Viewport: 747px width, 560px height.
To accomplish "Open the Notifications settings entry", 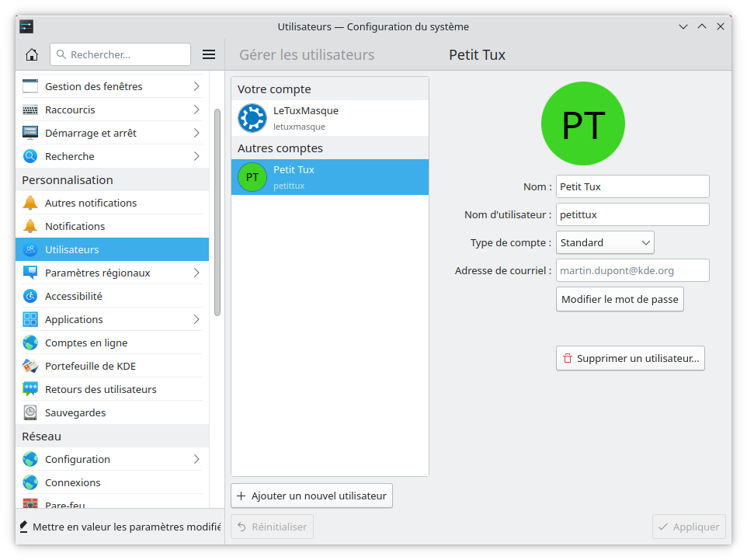I will click(112, 226).
